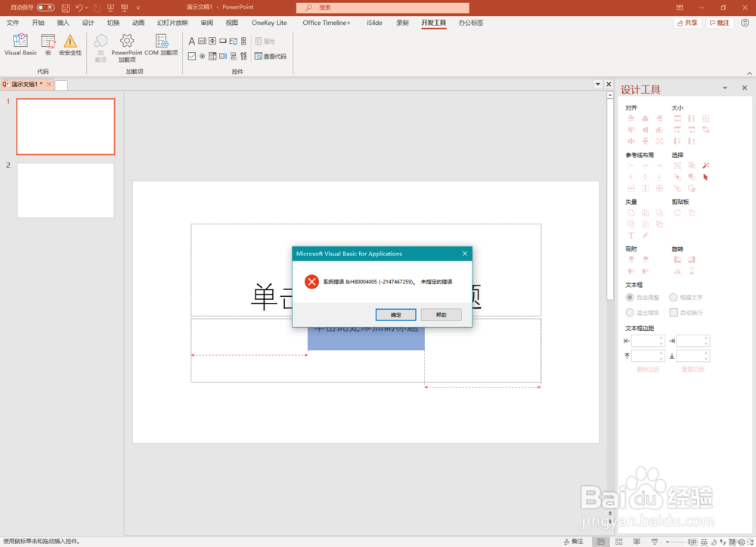
Task: Click the smiley feedback icon
Action: point(745,23)
